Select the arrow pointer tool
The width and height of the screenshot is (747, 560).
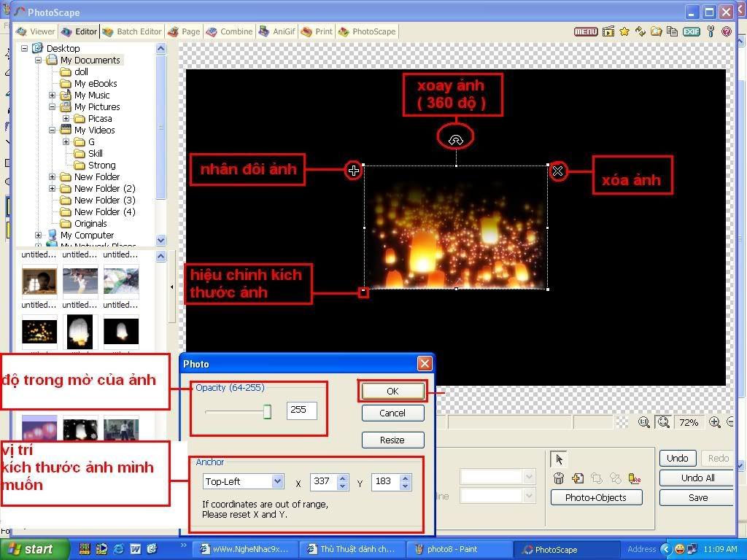point(560,459)
